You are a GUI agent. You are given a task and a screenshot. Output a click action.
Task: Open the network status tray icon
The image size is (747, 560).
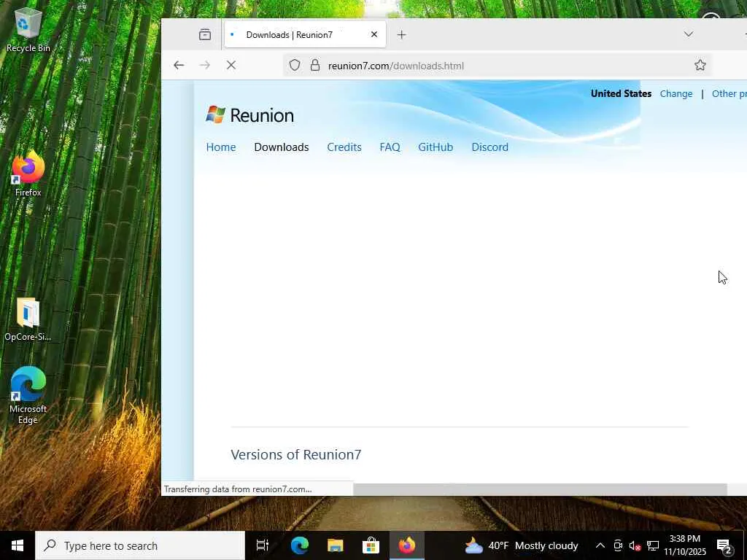pyautogui.click(x=653, y=545)
